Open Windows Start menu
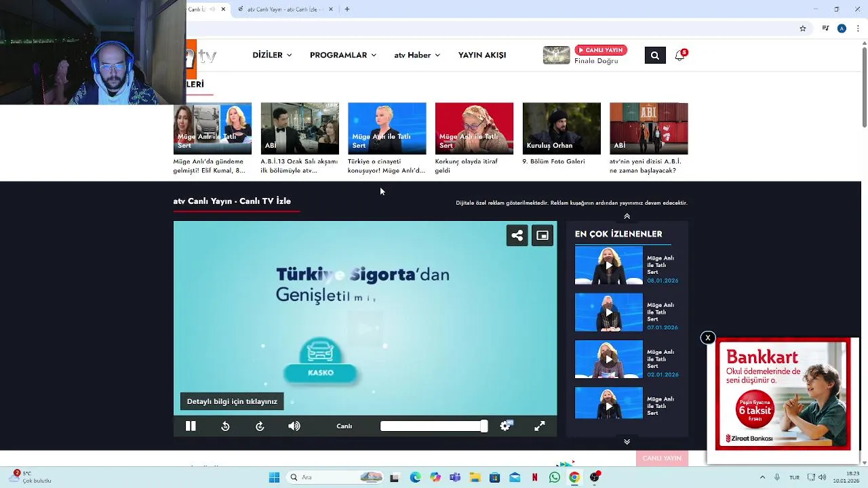 (x=274, y=478)
